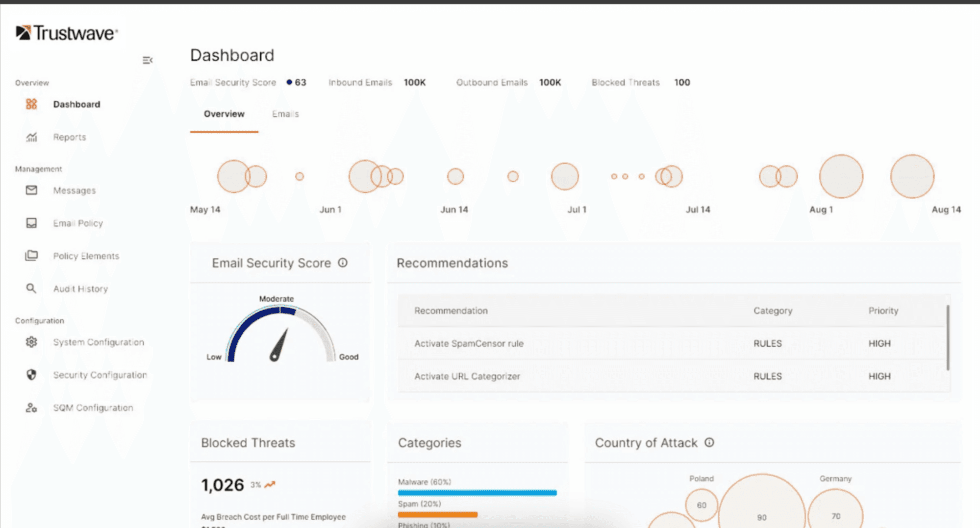Screen dimensions: 980x528
Task: Click the Country of Attack info icon
Action: click(x=709, y=443)
